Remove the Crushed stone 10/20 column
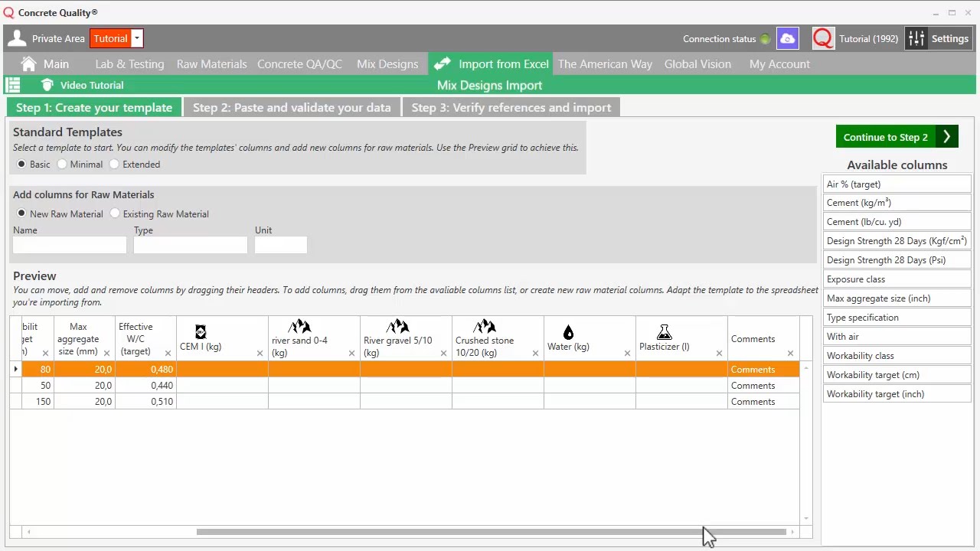 (535, 353)
